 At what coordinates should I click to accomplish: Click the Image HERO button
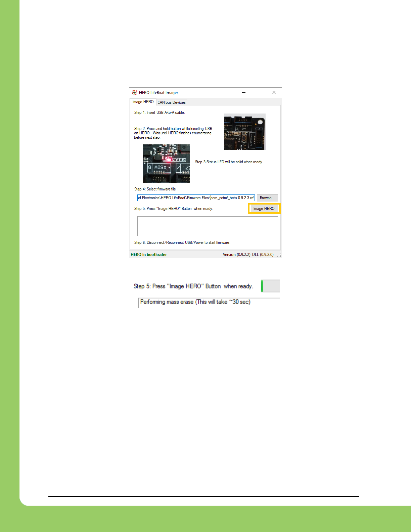point(264,209)
